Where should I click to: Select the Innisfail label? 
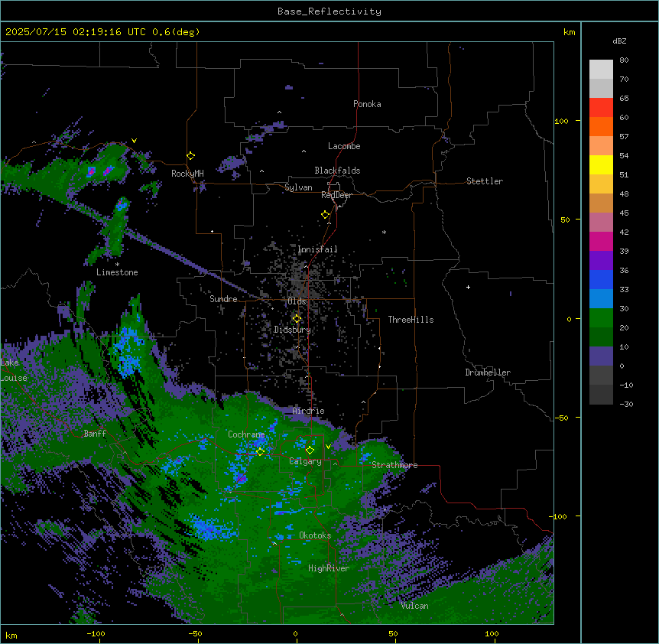(x=317, y=249)
